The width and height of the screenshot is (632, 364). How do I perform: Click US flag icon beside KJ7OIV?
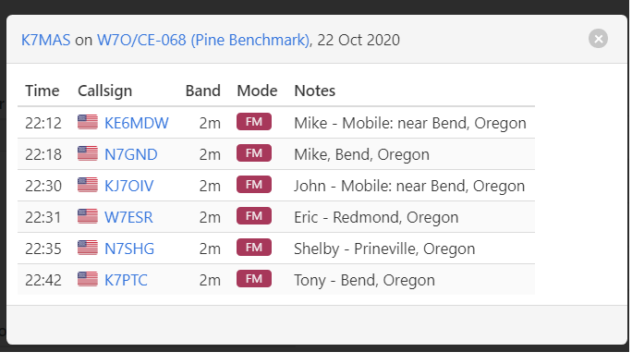(88, 185)
